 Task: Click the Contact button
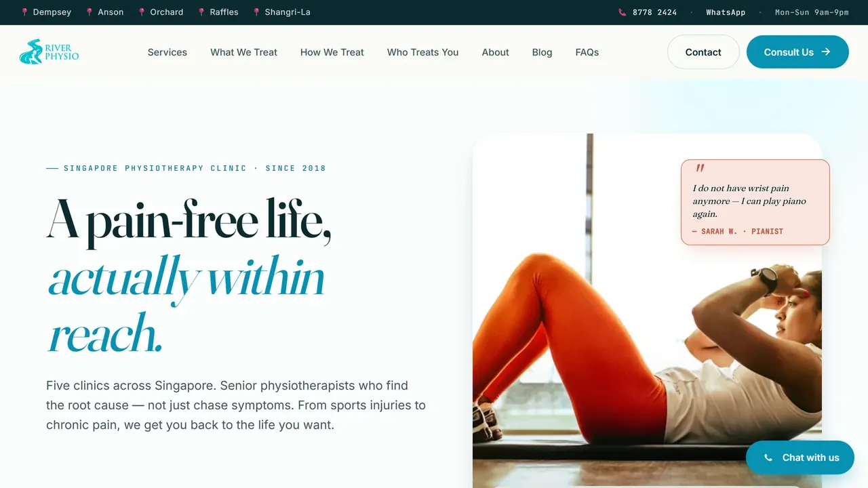[x=703, y=52]
